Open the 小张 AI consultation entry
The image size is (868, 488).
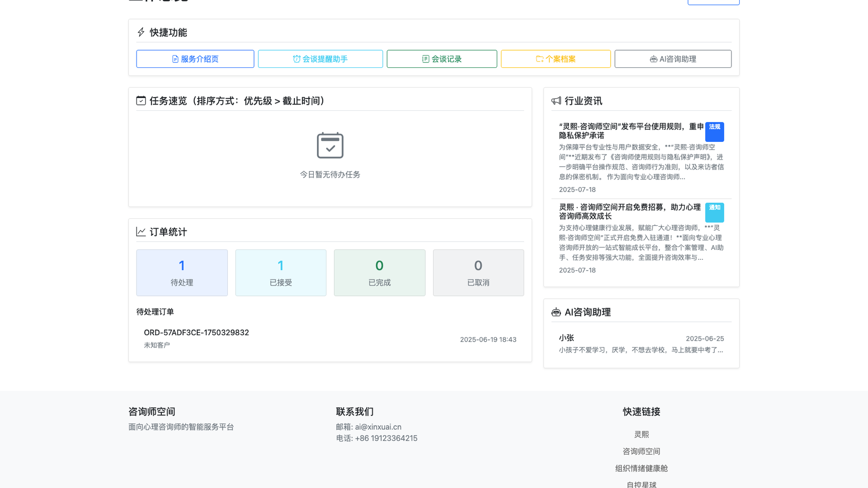coord(641,344)
